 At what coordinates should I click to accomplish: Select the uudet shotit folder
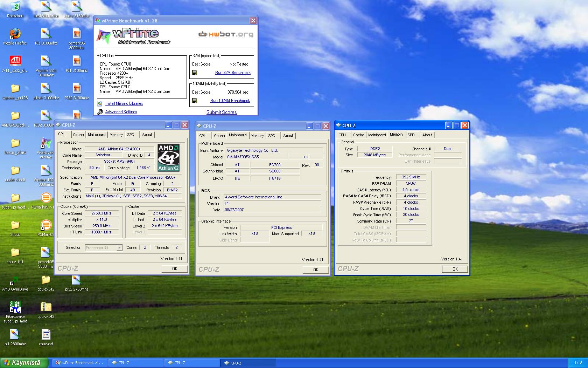coord(15,173)
